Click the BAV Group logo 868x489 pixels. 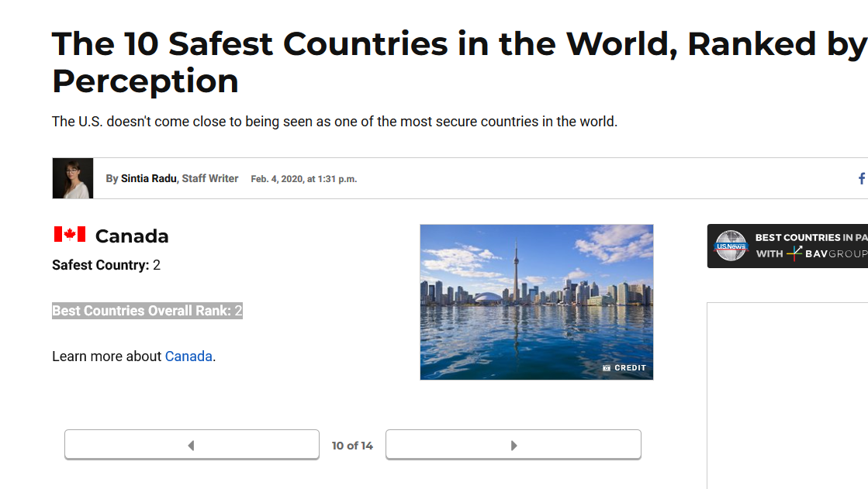point(826,253)
